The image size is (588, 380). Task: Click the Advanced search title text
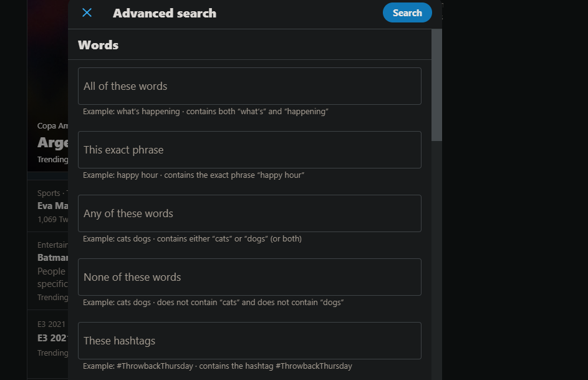click(165, 13)
